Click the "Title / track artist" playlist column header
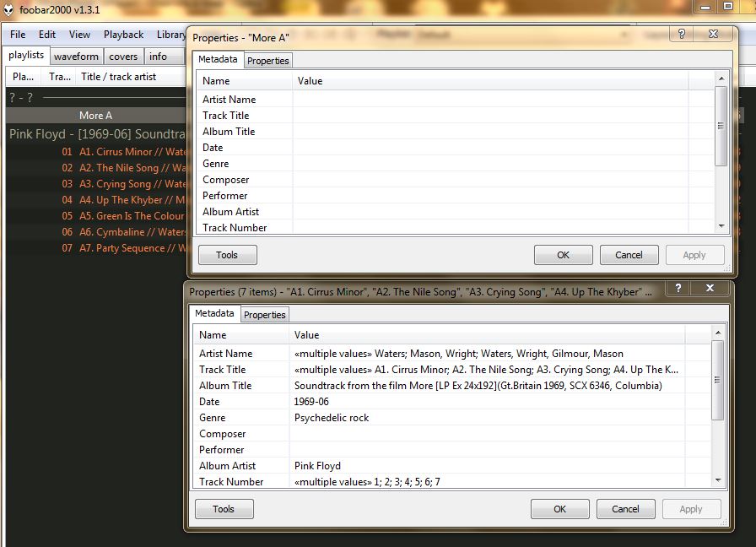The width and height of the screenshot is (756, 547). (x=130, y=77)
